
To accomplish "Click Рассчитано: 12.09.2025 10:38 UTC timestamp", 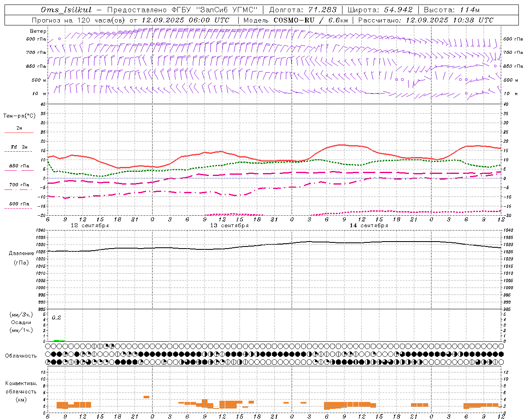I will pos(426,20).
